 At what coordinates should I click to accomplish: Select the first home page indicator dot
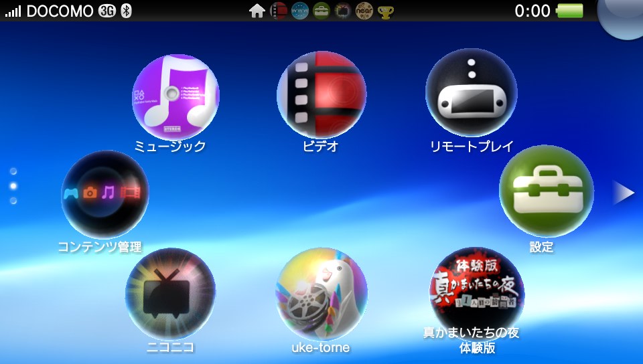(x=13, y=171)
